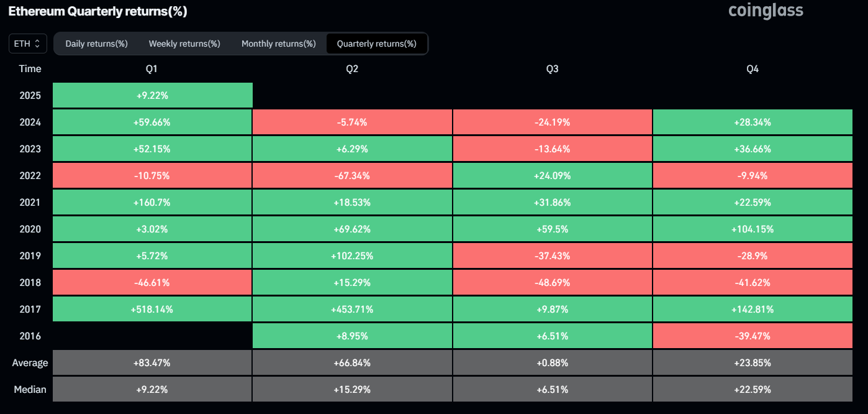Image resolution: width=868 pixels, height=414 pixels.
Task: Click the Median Q3 +6.51% cell
Action: 552,390
